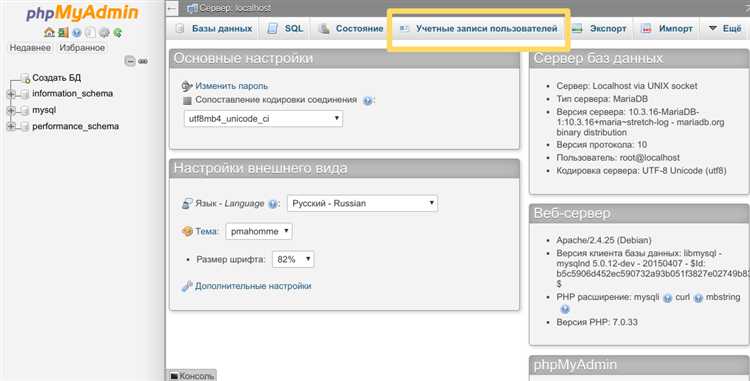The height and width of the screenshot is (381, 750).
Task: Click Создать БД in the tree
Action: 56,78
